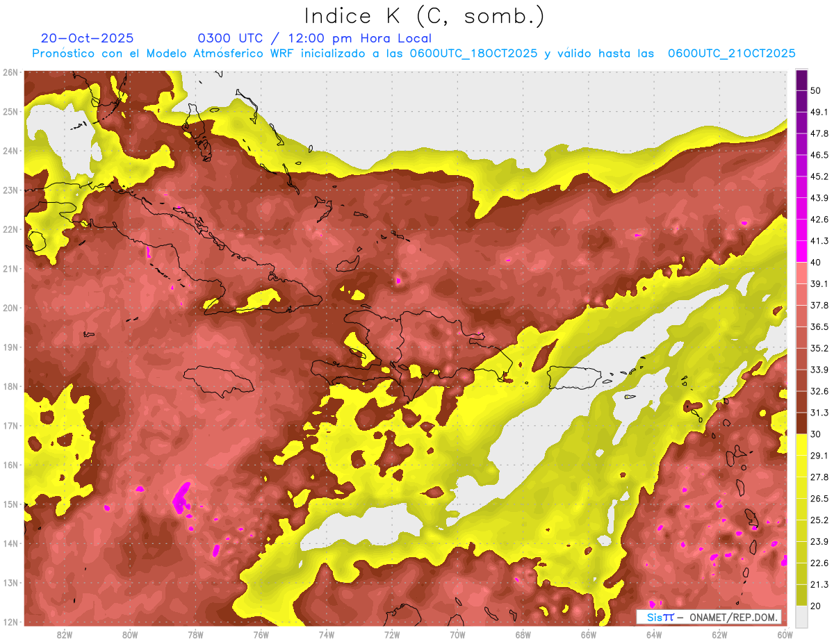Image resolution: width=834 pixels, height=644 pixels.
Task: Click the '29.1' color bar label
Action: 819,456
